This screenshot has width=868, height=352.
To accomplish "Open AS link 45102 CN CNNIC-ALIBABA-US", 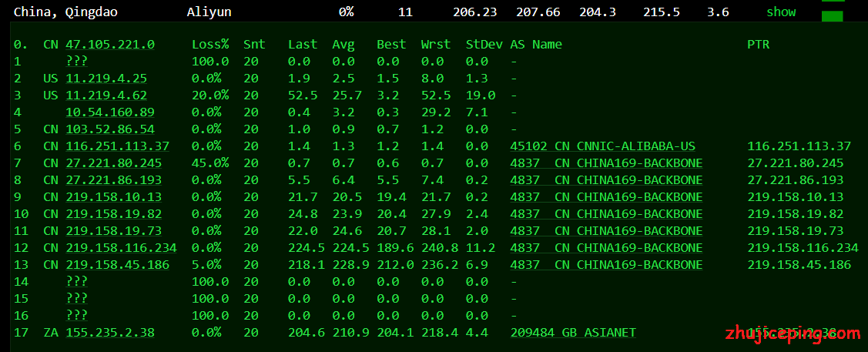I will (x=603, y=146).
